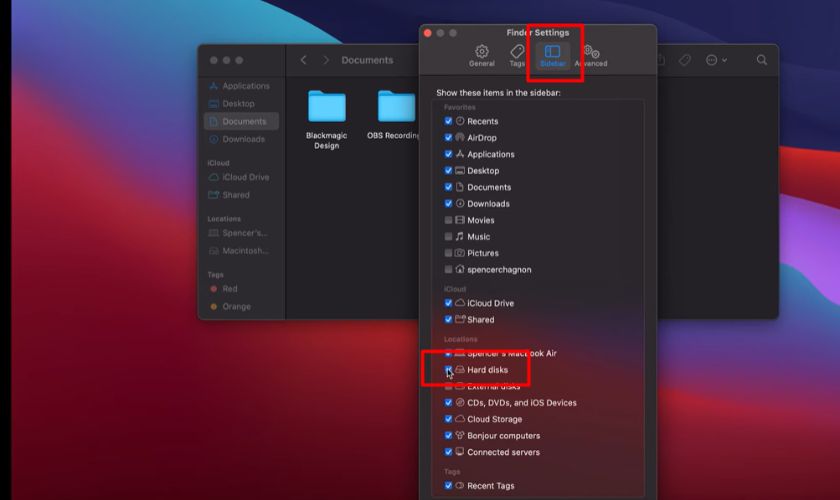Click the home icon beside spencerchagnon
The width and height of the screenshot is (840, 500).
pos(460,269)
